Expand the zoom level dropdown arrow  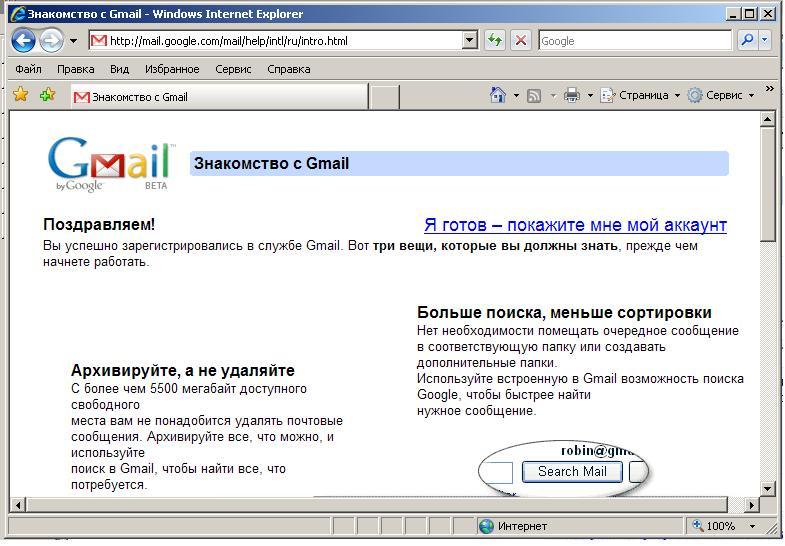click(752, 526)
